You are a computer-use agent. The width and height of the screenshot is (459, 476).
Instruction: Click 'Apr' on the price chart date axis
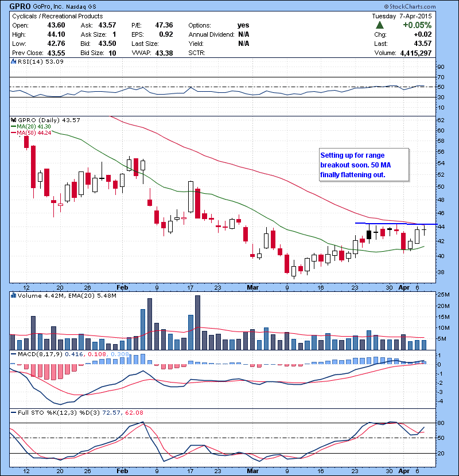[x=404, y=287]
